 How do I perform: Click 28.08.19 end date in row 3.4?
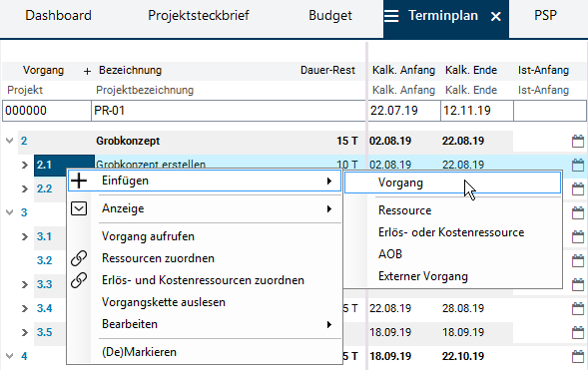tap(463, 308)
